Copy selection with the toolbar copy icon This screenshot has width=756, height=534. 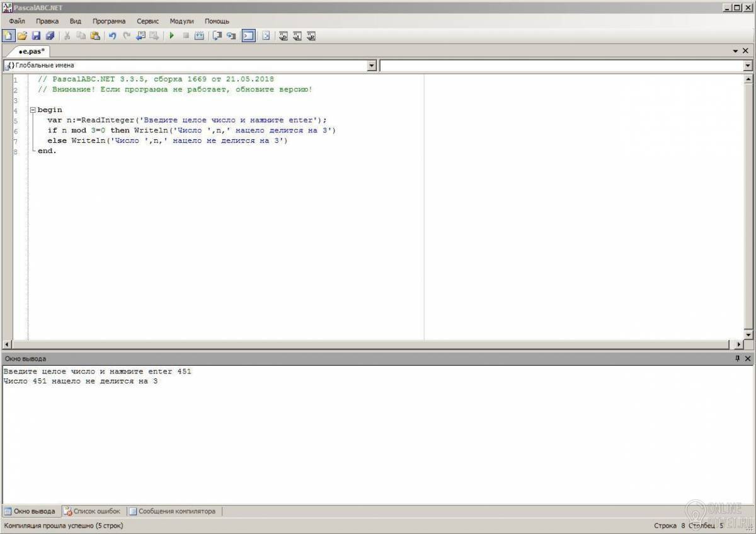[x=81, y=36]
